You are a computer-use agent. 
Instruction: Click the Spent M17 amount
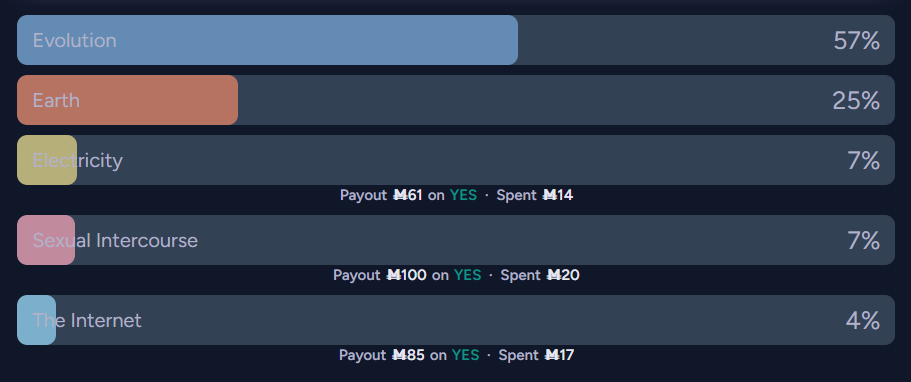pyautogui.click(x=536, y=355)
